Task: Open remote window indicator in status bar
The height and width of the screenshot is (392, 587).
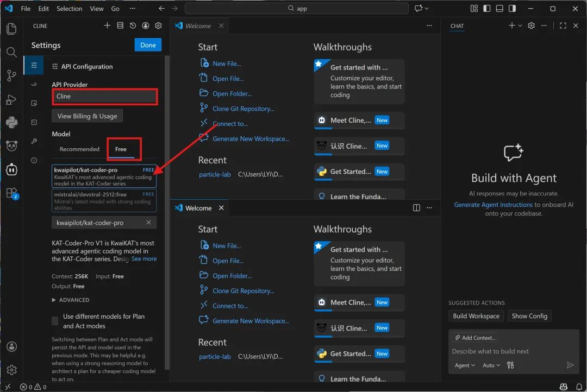Action: pyautogui.click(x=8, y=387)
